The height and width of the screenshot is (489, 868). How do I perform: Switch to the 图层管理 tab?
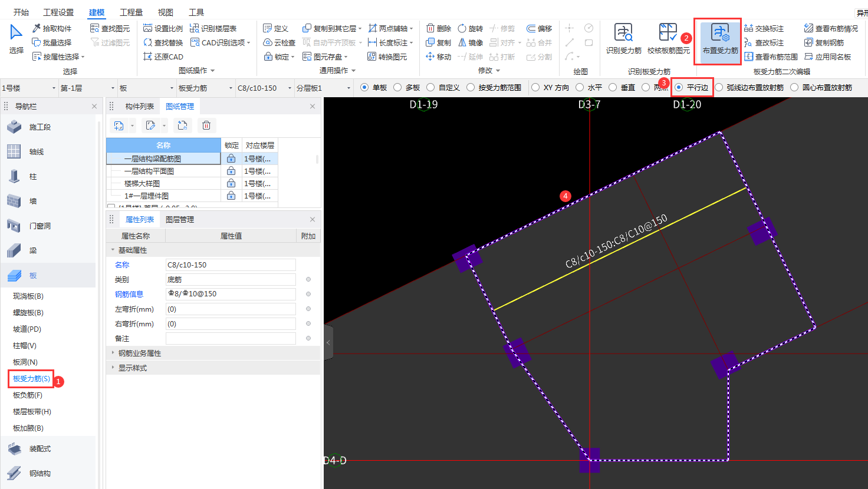[x=180, y=219]
